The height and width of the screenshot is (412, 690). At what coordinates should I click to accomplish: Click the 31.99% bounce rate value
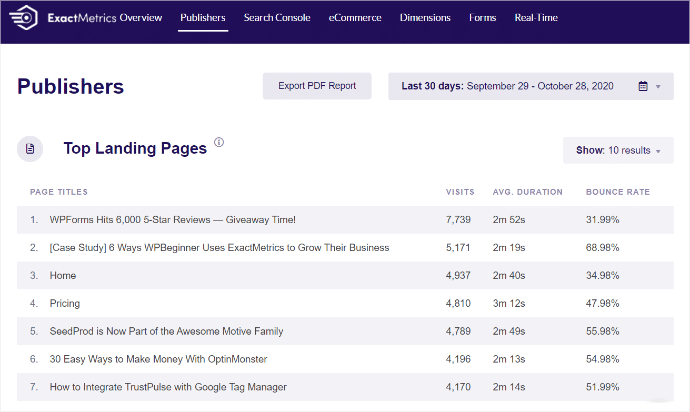pos(602,220)
